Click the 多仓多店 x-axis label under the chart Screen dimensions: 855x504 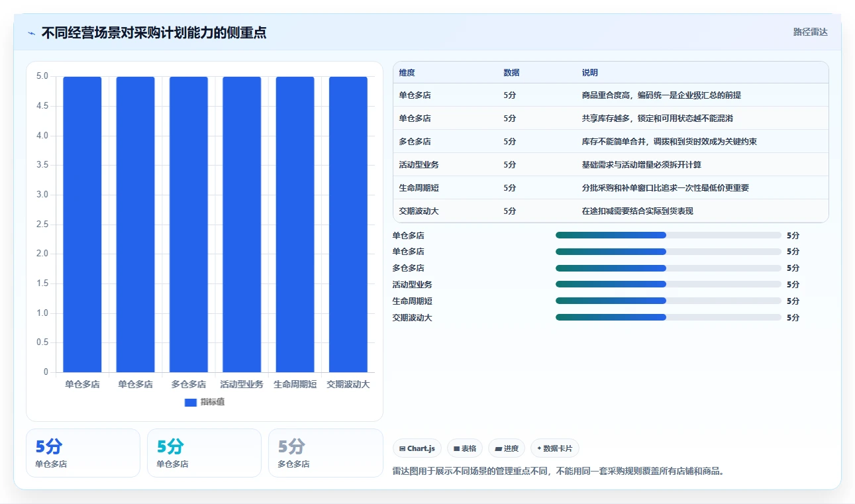189,384
